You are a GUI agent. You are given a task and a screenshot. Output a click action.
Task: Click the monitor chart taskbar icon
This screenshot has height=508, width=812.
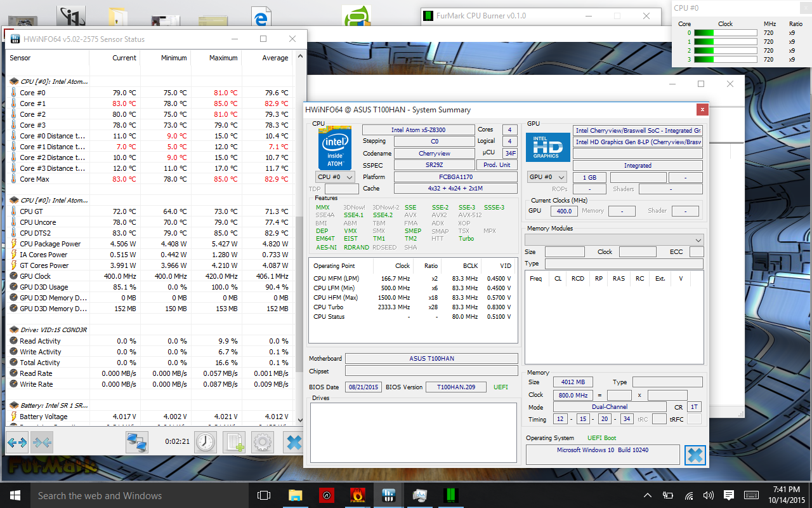coord(420,495)
